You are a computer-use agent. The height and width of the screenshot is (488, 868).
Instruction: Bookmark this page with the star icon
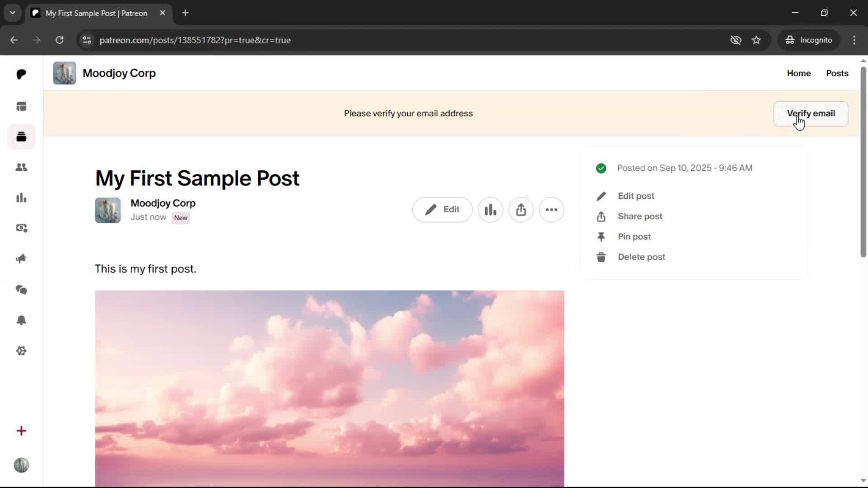pyautogui.click(x=756, y=40)
